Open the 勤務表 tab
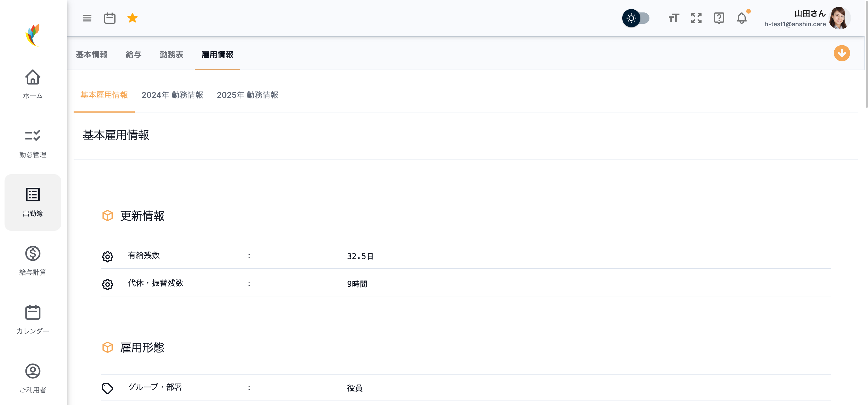The height and width of the screenshot is (405, 868). click(x=171, y=55)
